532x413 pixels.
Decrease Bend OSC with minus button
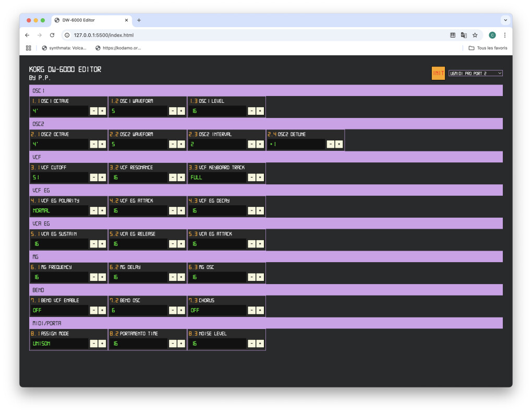(x=173, y=310)
